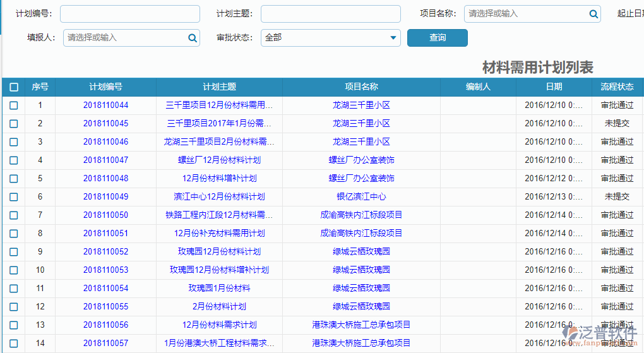Image resolution: width=644 pixels, height=353 pixels.
Task: Tick the checkbox for row 13
Action: (14, 325)
